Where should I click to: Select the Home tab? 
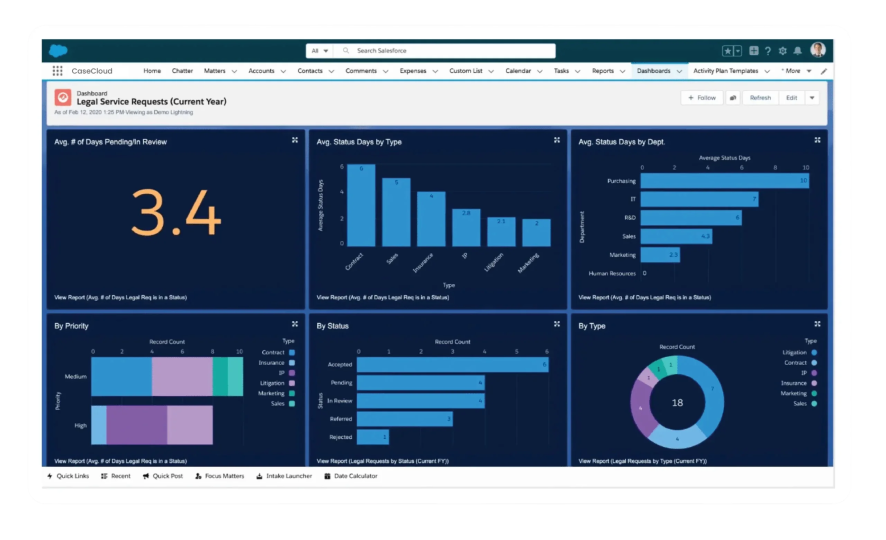(x=152, y=71)
